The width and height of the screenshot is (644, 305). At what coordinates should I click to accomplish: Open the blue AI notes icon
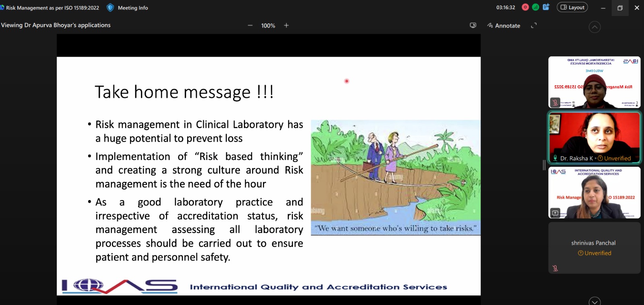(x=546, y=7)
